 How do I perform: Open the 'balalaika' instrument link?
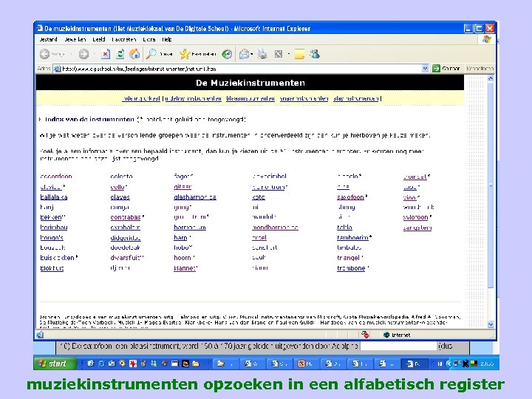point(54,197)
